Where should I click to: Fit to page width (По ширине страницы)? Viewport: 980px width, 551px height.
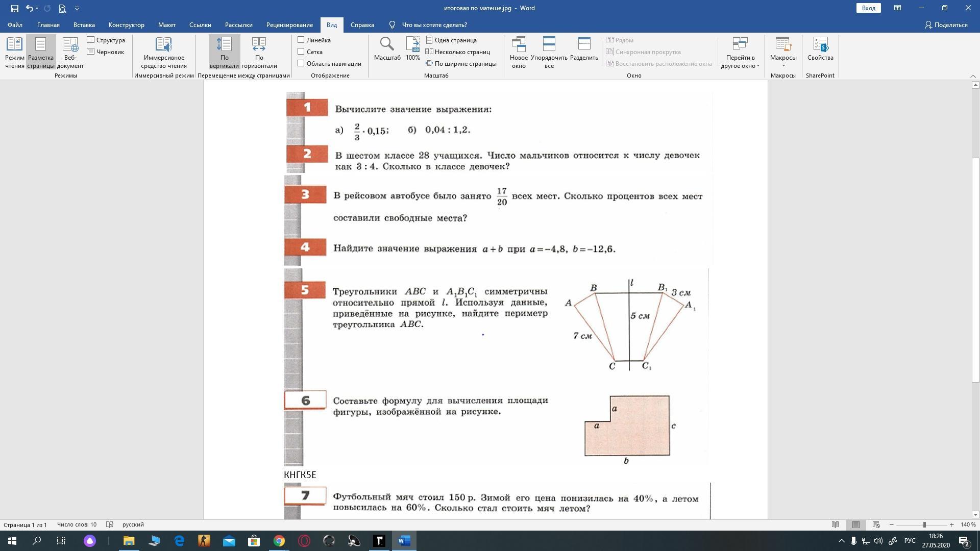[x=461, y=63]
